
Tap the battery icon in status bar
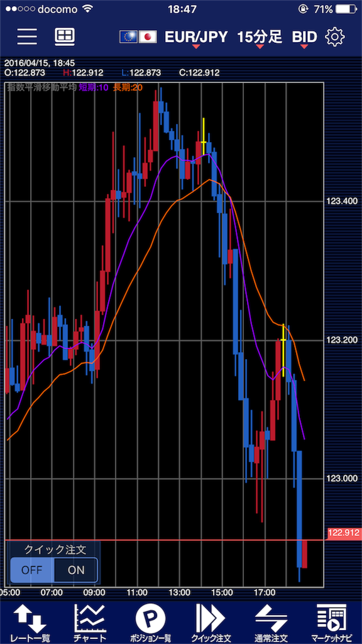point(346,9)
